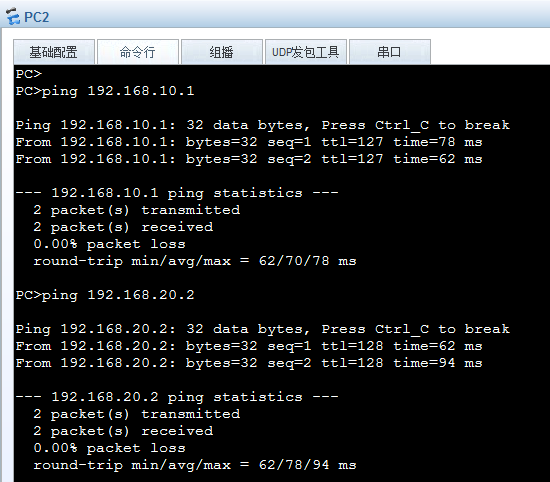
Task: Click the 'Ping 192.168.20.2: 32 data bytes' line
Action: coord(263,329)
